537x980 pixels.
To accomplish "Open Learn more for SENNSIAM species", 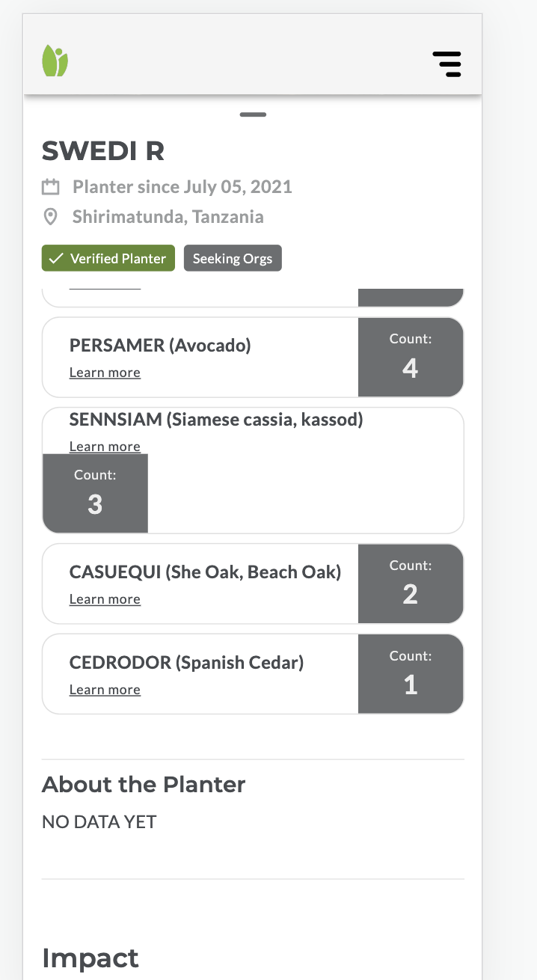I will pyautogui.click(x=105, y=446).
